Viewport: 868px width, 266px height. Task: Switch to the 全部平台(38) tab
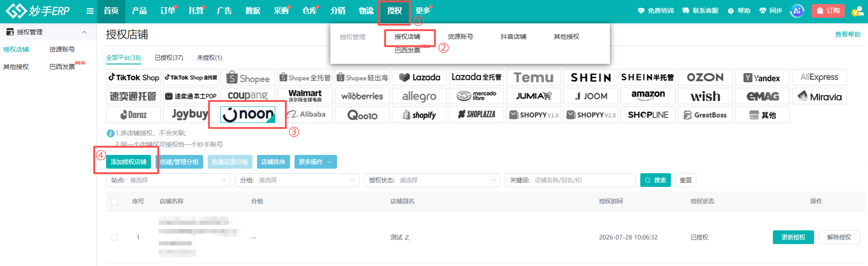(123, 58)
